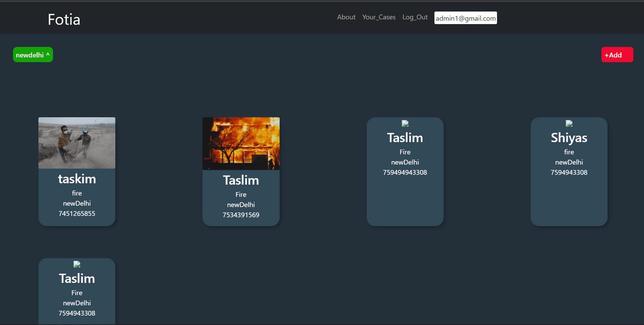Click Taslim name above phone 759494943308
The height and width of the screenshot is (325, 644).
point(405,138)
